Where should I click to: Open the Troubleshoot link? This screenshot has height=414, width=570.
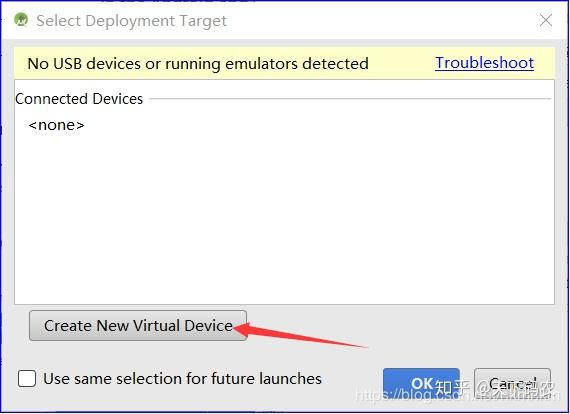[484, 63]
